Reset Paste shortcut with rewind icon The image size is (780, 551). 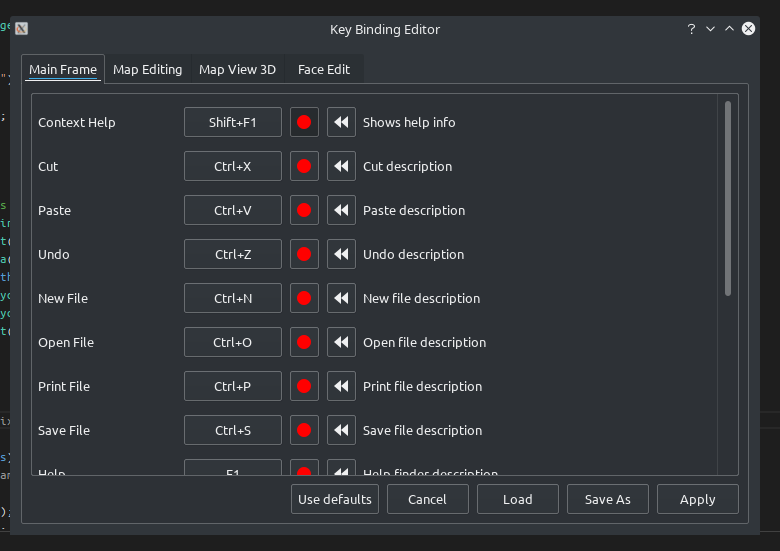341,210
